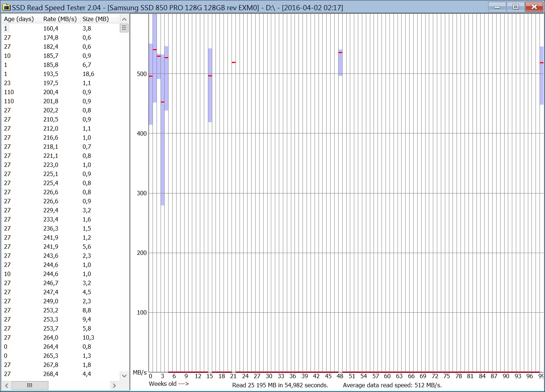545x392 pixels.
Task: Click the horizontal scrollbar thumb of the list
Action: [30, 385]
